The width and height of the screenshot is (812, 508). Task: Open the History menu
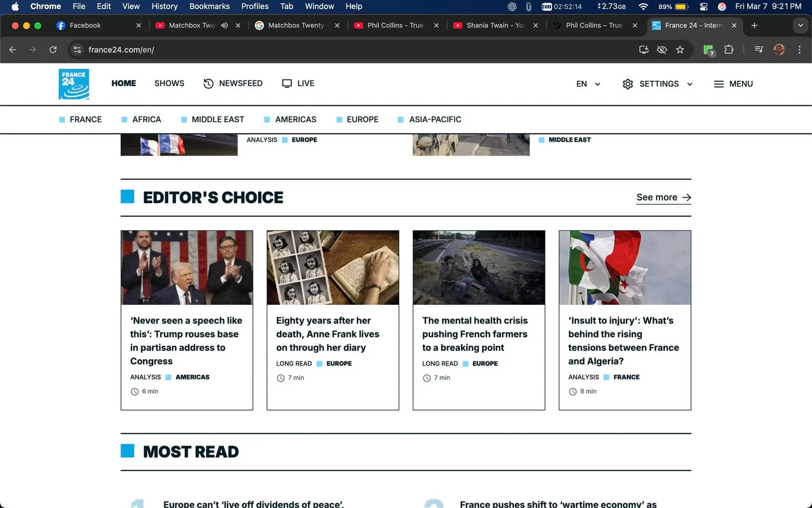[164, 6]
